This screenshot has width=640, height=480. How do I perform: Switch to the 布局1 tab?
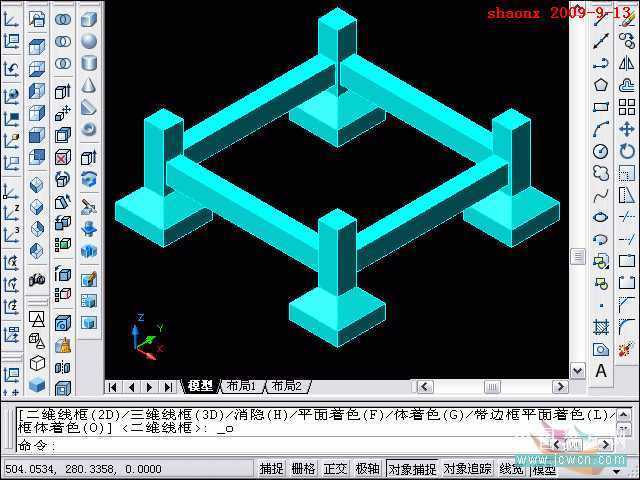tap(241, 386)
